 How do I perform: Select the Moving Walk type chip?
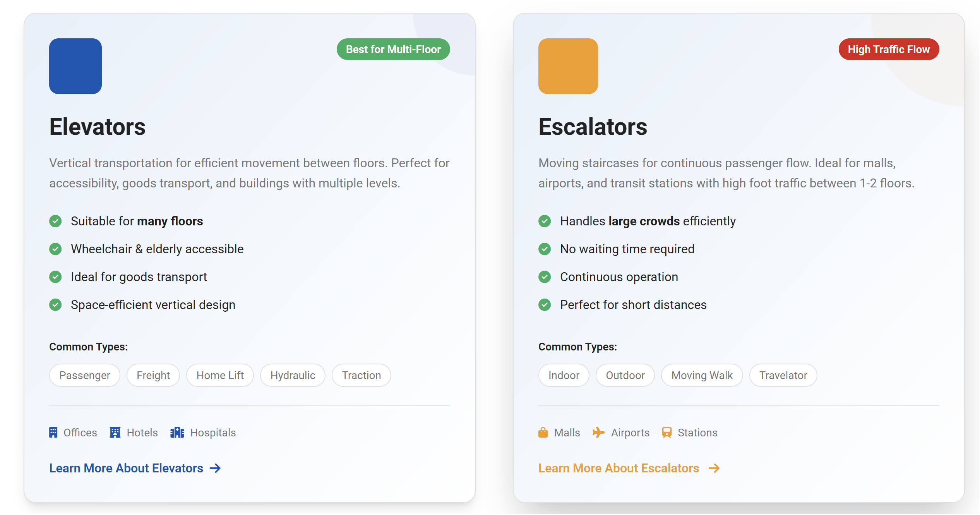tap(702, 375)
